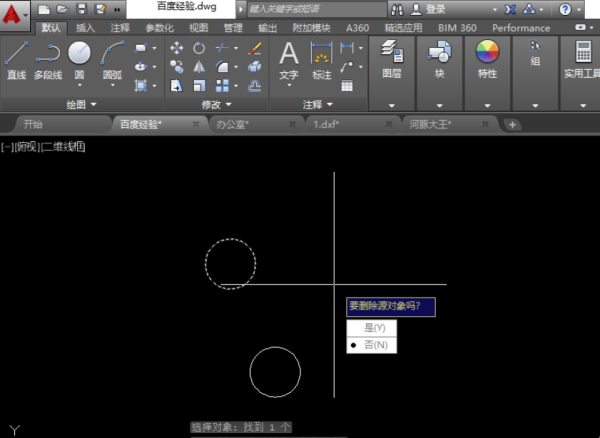Open the quick access overflow arrows

point(117,10)
